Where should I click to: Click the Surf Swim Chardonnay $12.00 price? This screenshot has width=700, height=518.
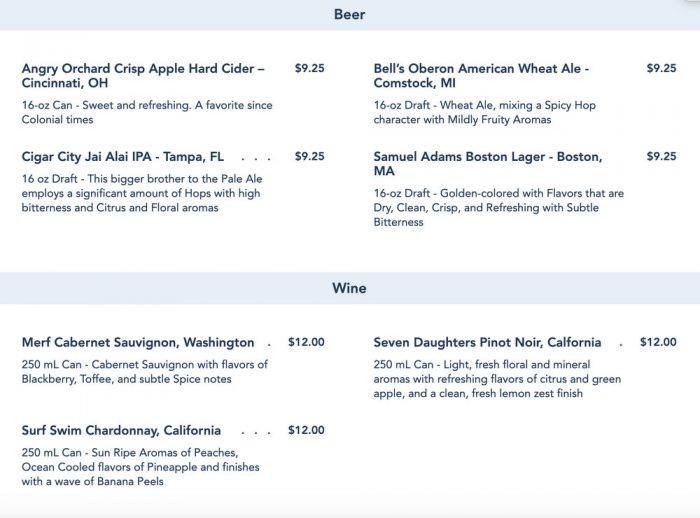pyautogui.click(x=306, y=431)
